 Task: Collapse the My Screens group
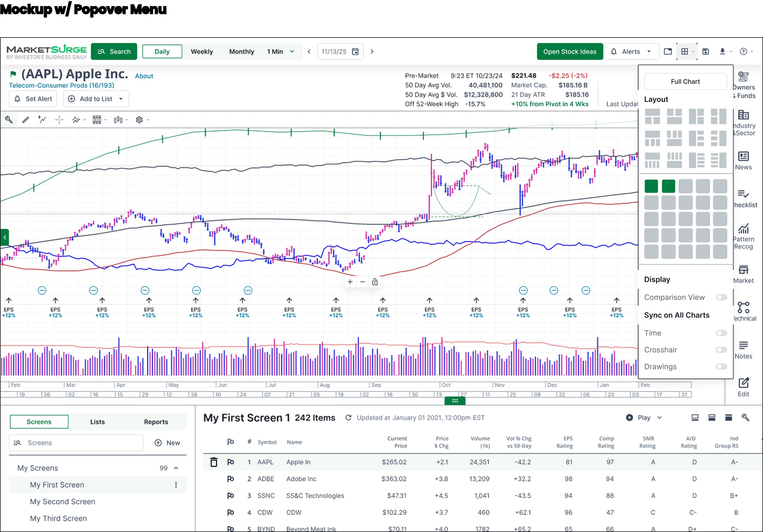click(176, 468)
